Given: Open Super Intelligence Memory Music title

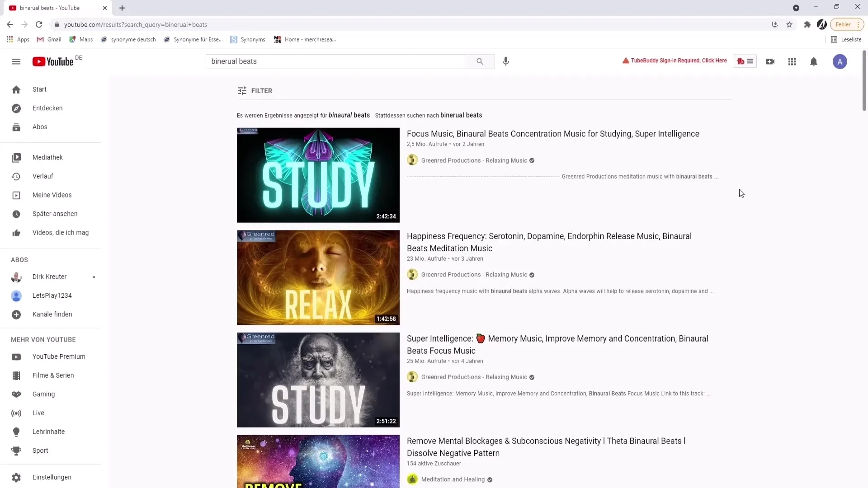Looking at the screenshot, I should tap(557, 345).
